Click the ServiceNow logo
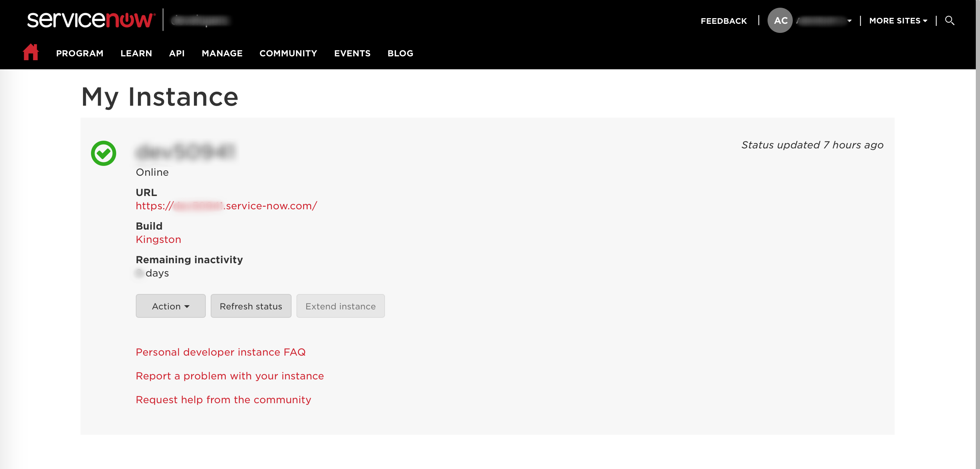The height and width of the screenshot is (469, 980). pyautogui.click(x=91, y=20)
